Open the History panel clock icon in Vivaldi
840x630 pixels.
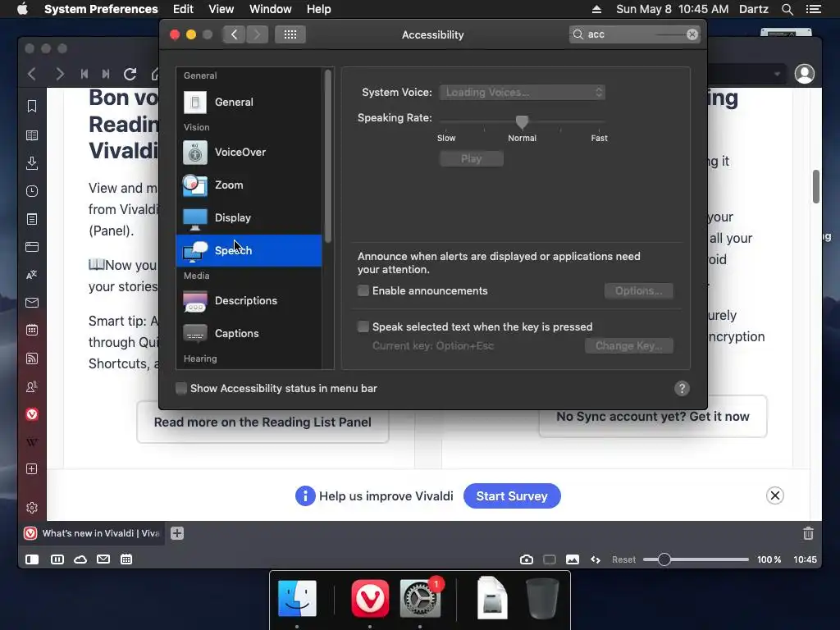click(32, 191)
